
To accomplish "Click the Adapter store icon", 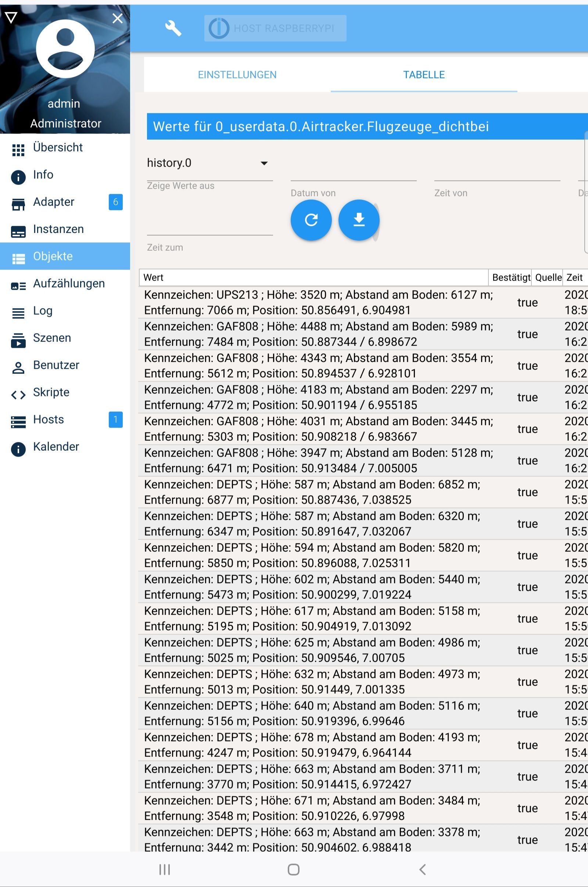I will tap(18, 204).
